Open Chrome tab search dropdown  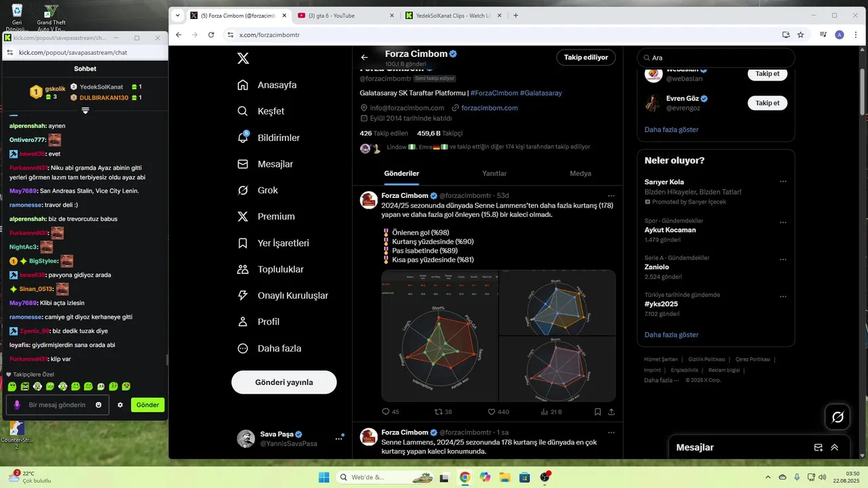coord(178,15)
